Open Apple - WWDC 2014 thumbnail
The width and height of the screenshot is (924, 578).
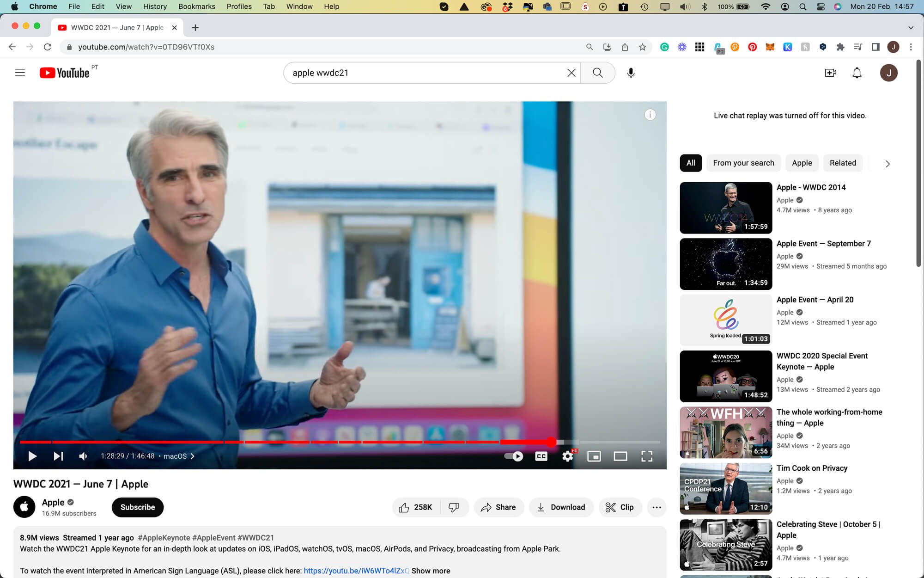[726, 208]
